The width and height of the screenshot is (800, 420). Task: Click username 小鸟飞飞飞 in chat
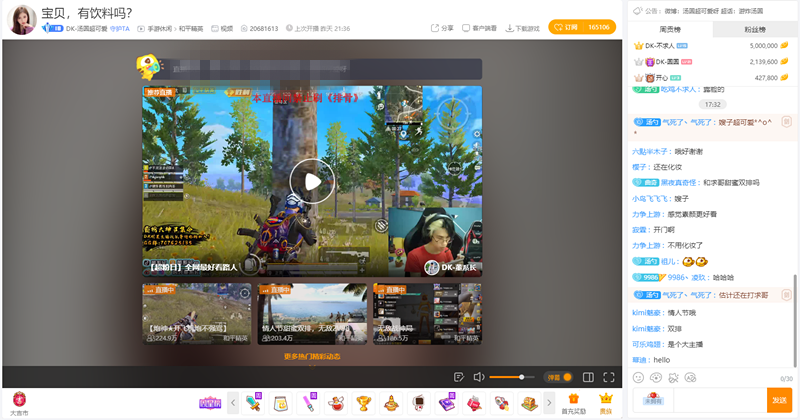point(649,199)
